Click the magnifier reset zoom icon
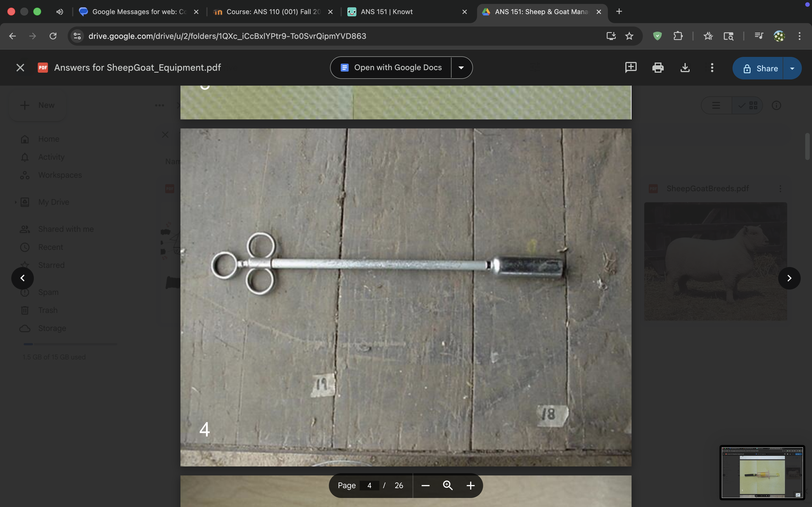The image size is (812, 507). [x=448, y=485]
